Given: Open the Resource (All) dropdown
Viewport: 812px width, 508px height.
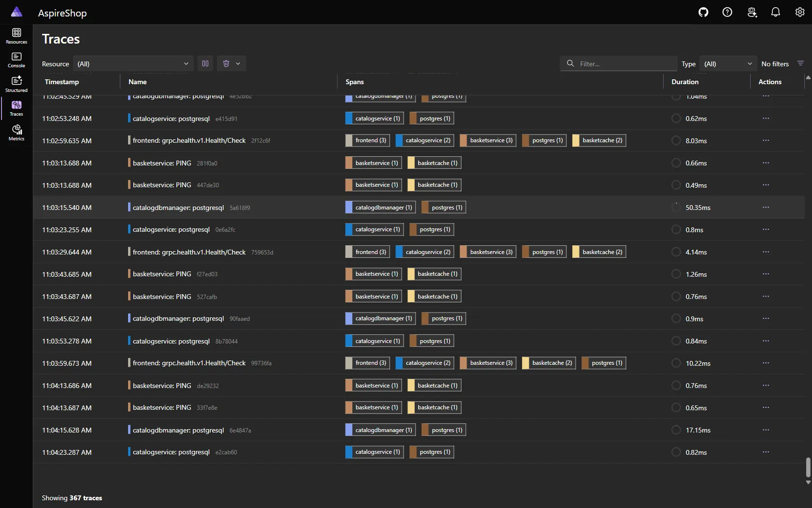Looking at the screenshot, I should pos(133,63).
